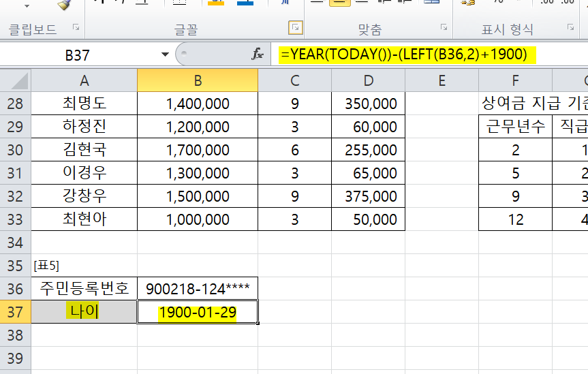The width and height of the screenshot is (588, 374).
Task: Select column B header
Action: pyautogui.click(x=198, y=80)
